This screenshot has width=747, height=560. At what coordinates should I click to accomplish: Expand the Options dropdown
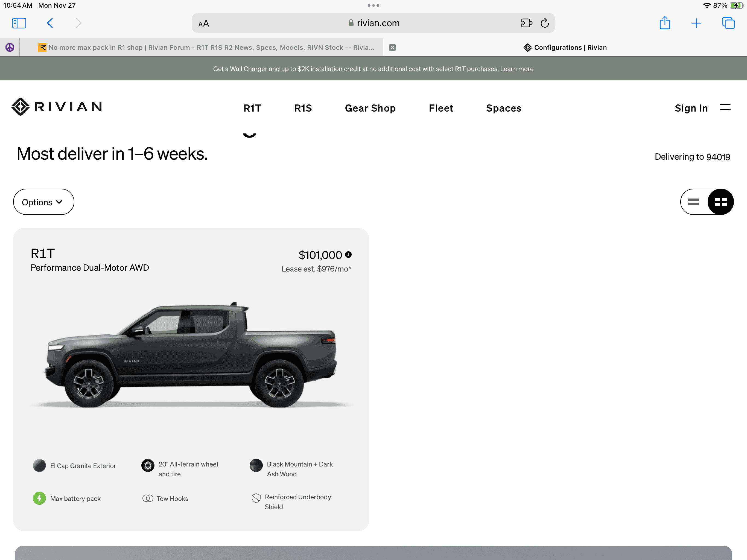tap(43, 202)
